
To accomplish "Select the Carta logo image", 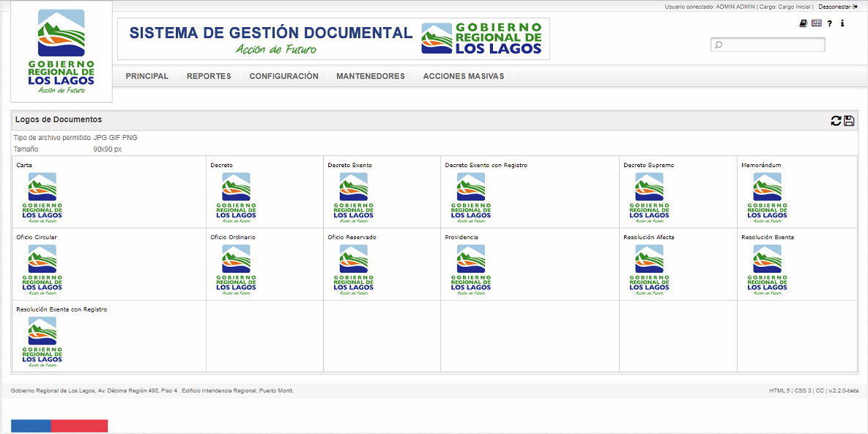I will (x=42, y=197).
